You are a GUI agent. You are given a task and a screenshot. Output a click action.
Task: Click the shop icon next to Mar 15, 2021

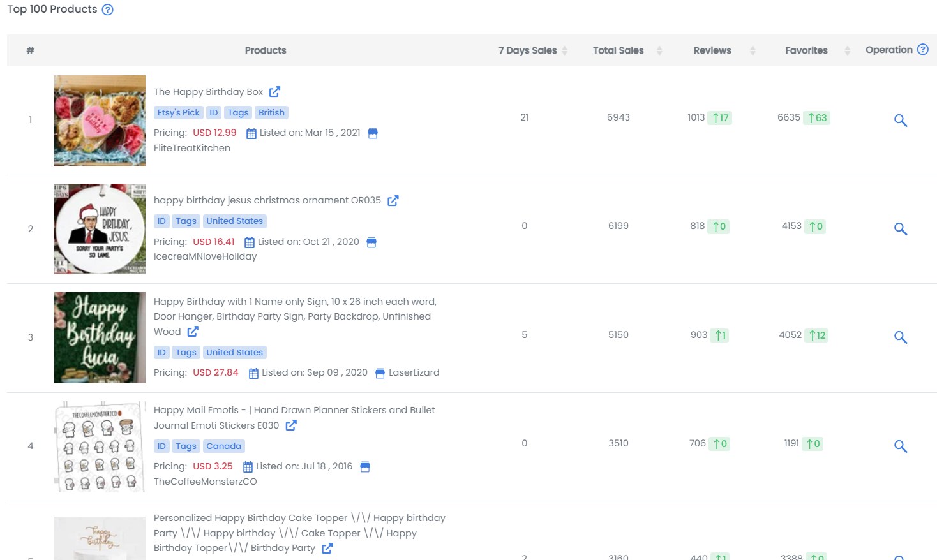pyautogui.click(x=373, y=133)
